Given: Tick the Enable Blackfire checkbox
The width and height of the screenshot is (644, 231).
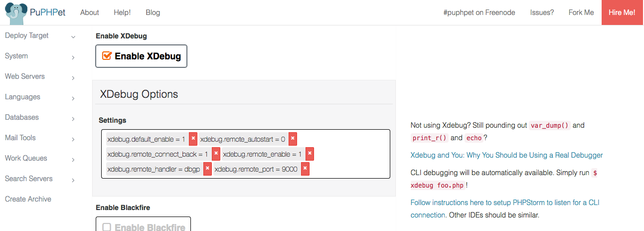Looking at the screenshot, I should click(x=107, y=228).
